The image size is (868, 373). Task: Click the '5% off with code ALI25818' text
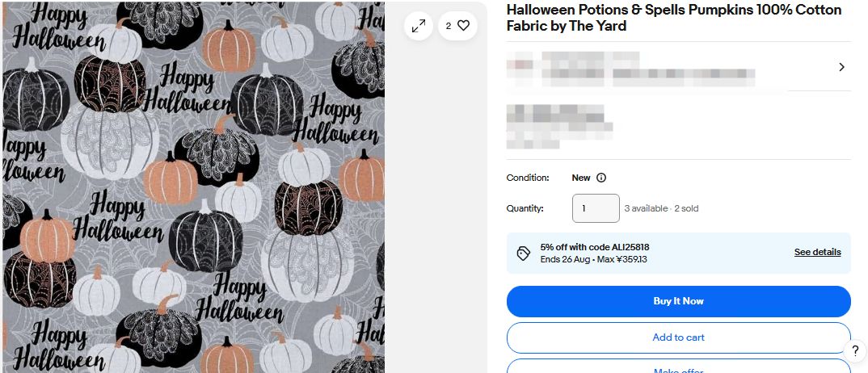[595, 247]
